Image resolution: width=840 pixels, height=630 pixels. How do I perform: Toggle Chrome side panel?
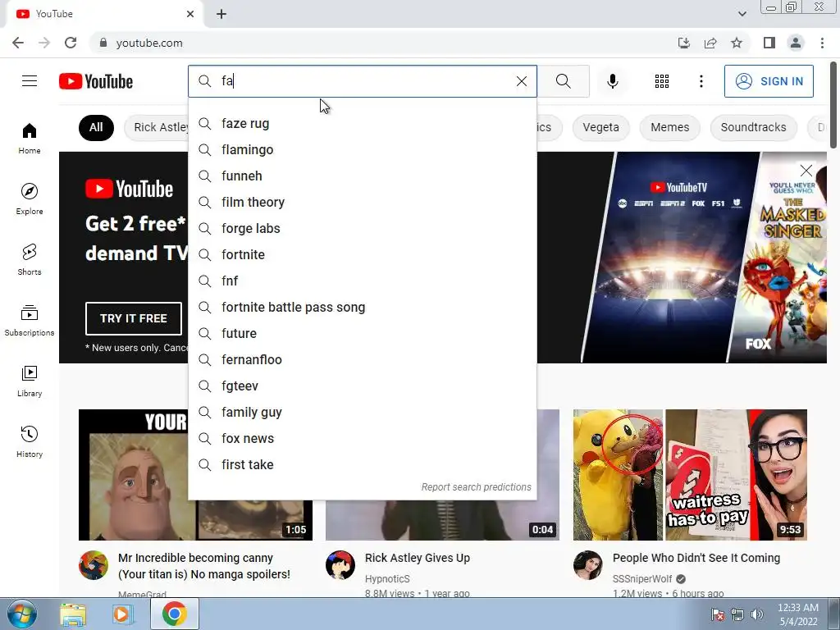[x=769, y=43]
